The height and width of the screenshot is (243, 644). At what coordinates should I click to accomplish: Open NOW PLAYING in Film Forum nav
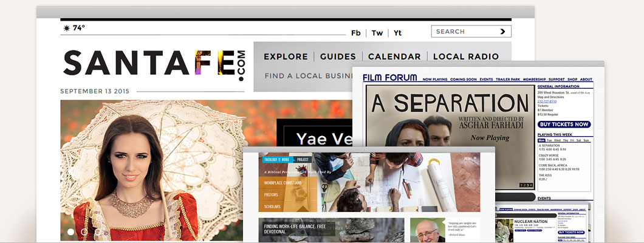click(x=435, y=79)
